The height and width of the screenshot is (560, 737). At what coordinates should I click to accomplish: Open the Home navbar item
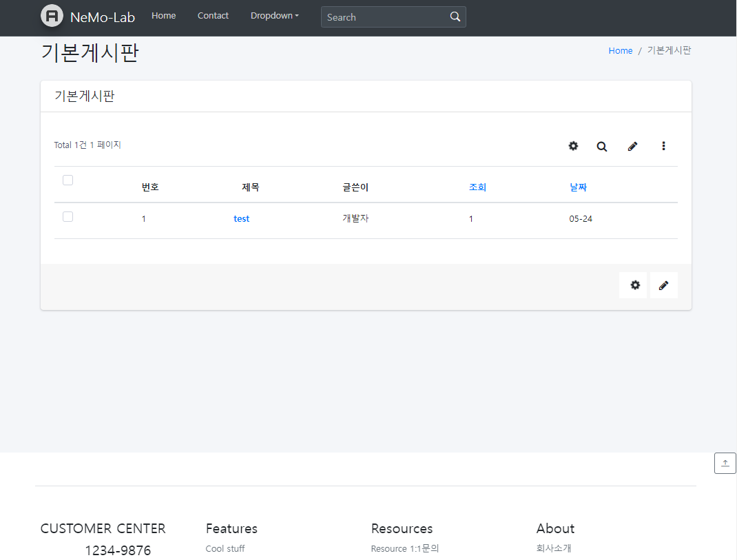tap(163, 16)
